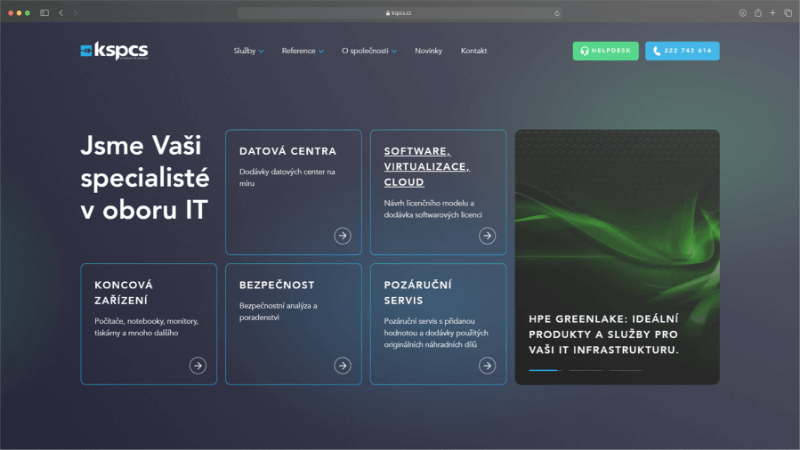Select the second slide indicator in carousel
This screenshot has width=800, height=450.
586,370
